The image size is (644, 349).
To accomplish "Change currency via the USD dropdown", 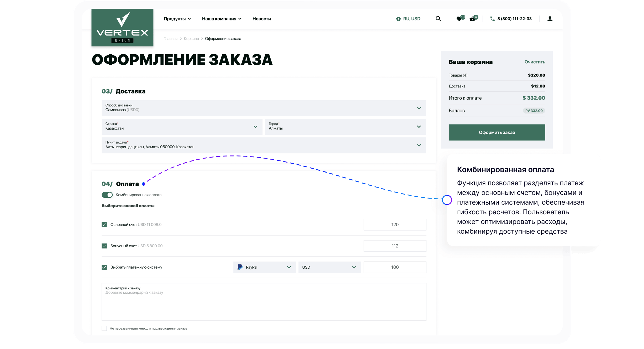I will click(329, 267).
